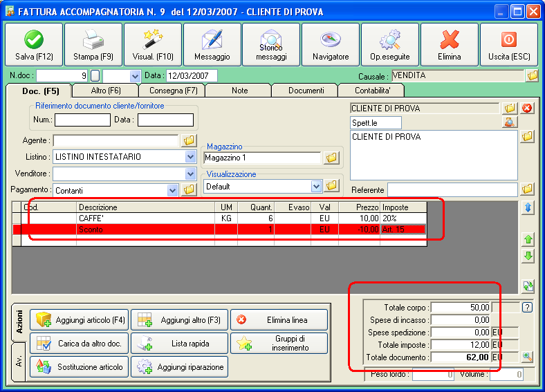
Task: Browse Visualizzazione folder icon
Action: click(x=331, y=185)
